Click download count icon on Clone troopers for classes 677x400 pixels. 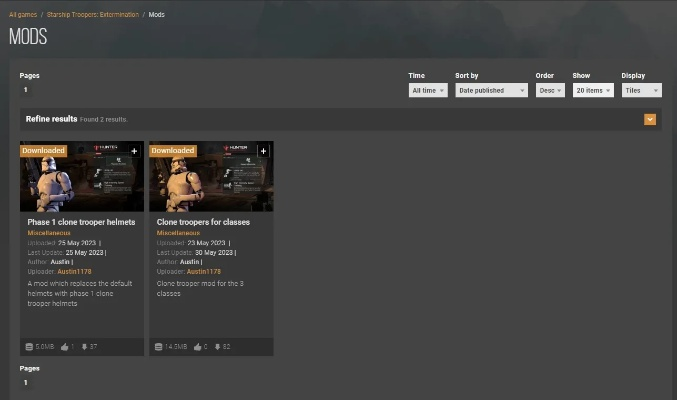tap(216, 347)
